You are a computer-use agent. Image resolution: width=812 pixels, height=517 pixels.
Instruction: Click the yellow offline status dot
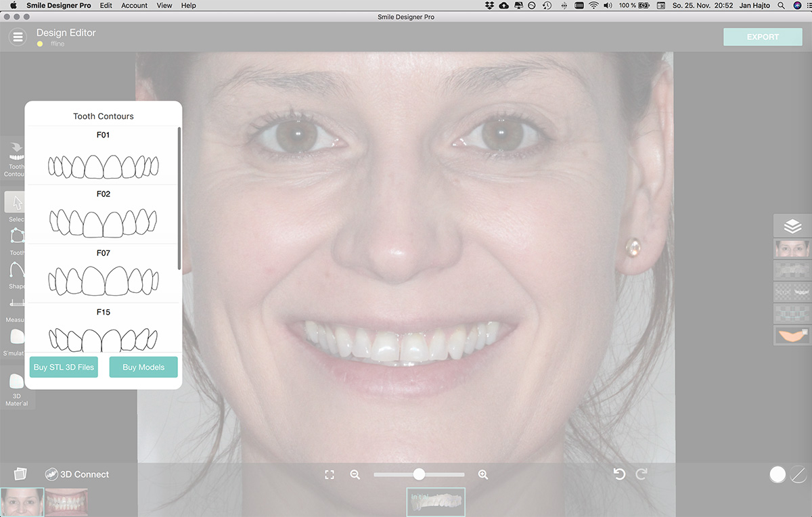click(x=40, y=44)
